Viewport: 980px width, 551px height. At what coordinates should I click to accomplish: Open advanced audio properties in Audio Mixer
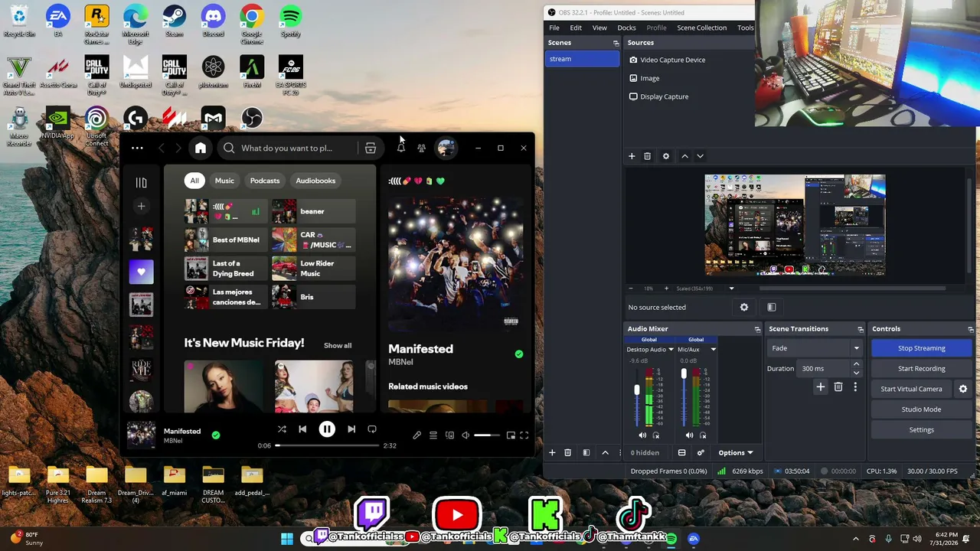701,452
